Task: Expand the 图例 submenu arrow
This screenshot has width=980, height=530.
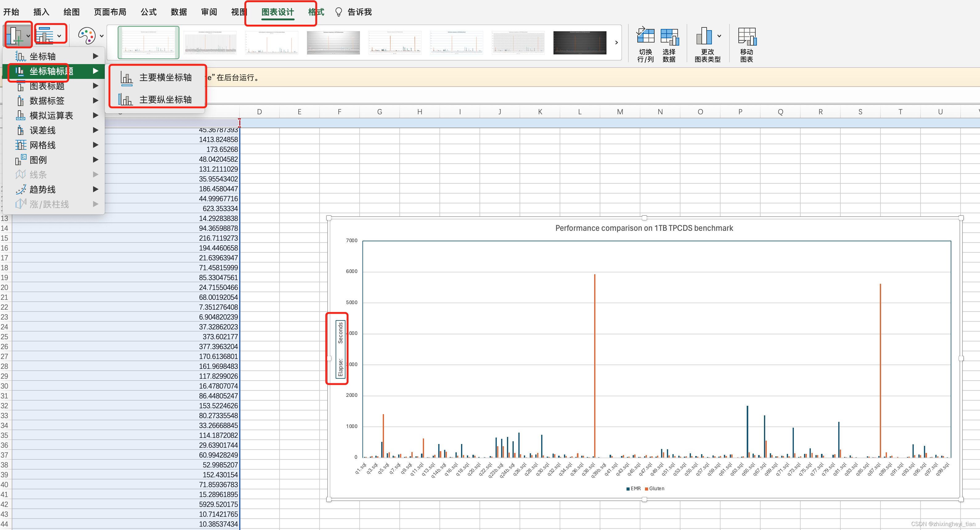Action: click(x=96, y=160)
